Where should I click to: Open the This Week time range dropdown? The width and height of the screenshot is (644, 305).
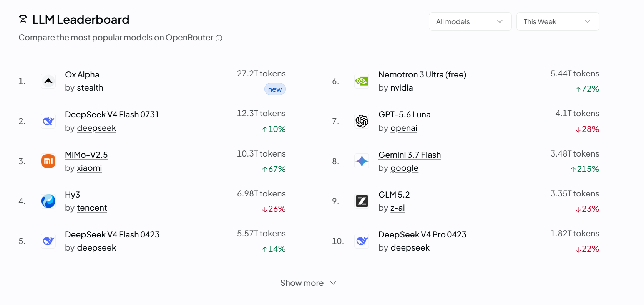(558, 21)
